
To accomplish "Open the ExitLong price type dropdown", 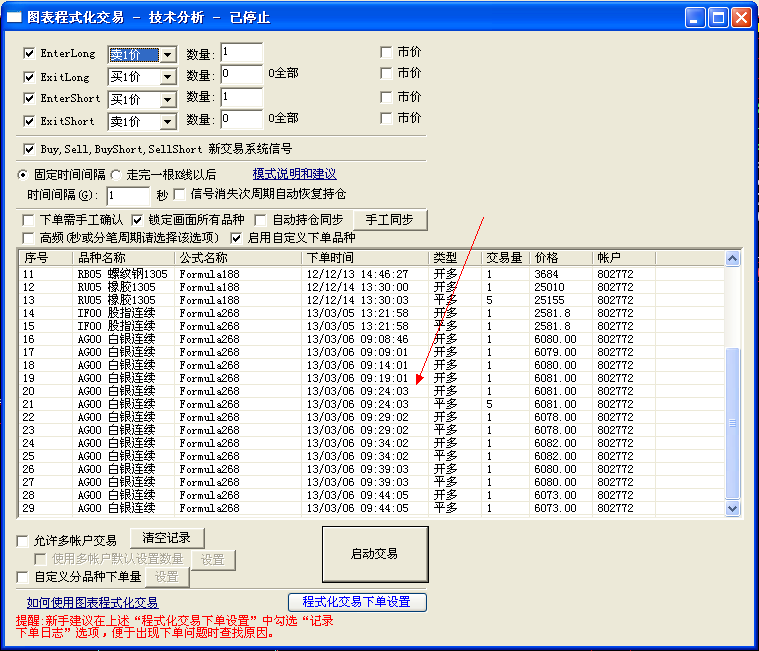I will point(167,77).
